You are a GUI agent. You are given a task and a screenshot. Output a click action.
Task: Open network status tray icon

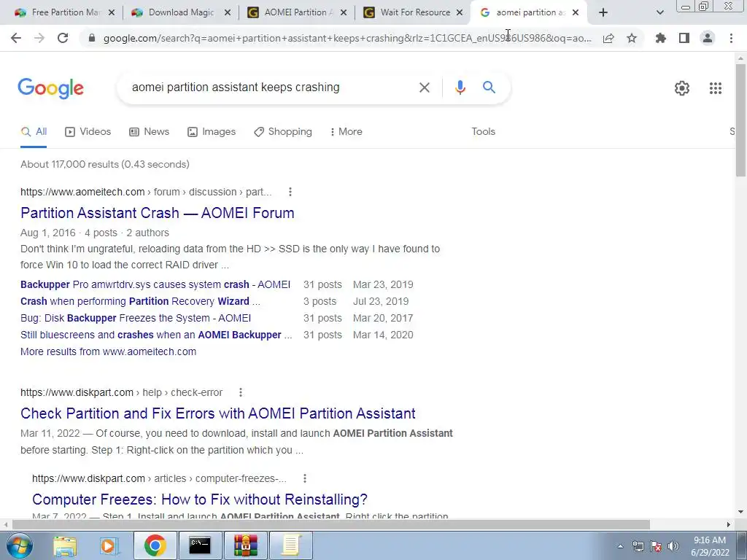point(638,546)
